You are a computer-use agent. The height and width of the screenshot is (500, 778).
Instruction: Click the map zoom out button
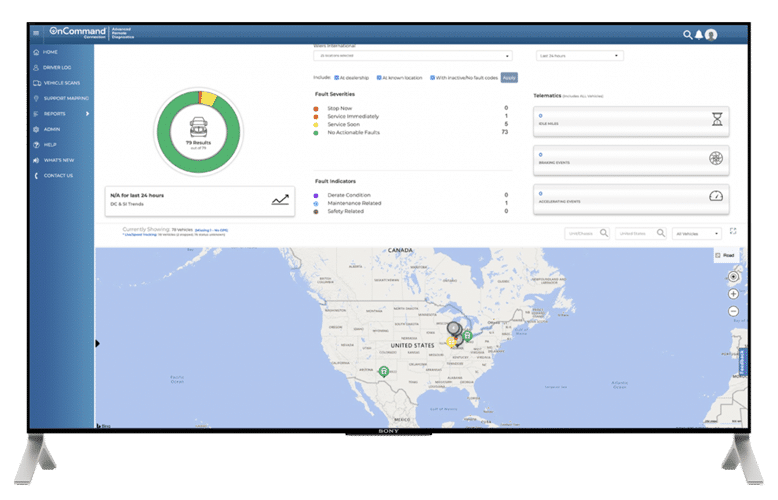coord(733,311)
